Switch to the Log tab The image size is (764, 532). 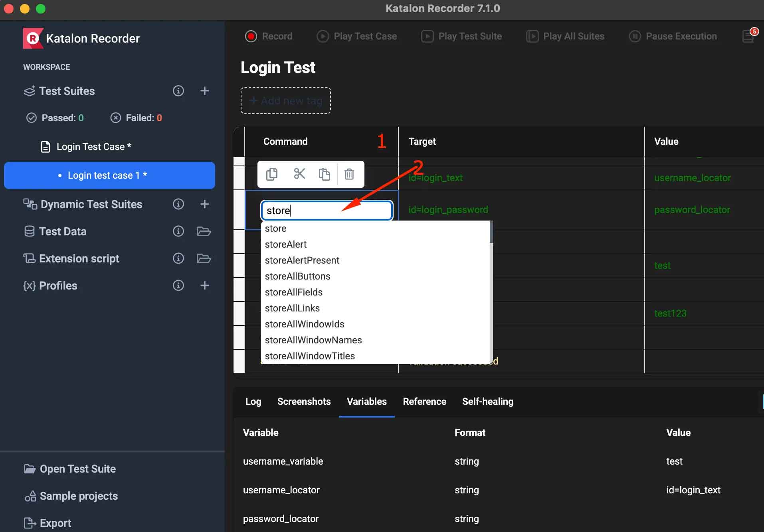click(x=253, y=402)
